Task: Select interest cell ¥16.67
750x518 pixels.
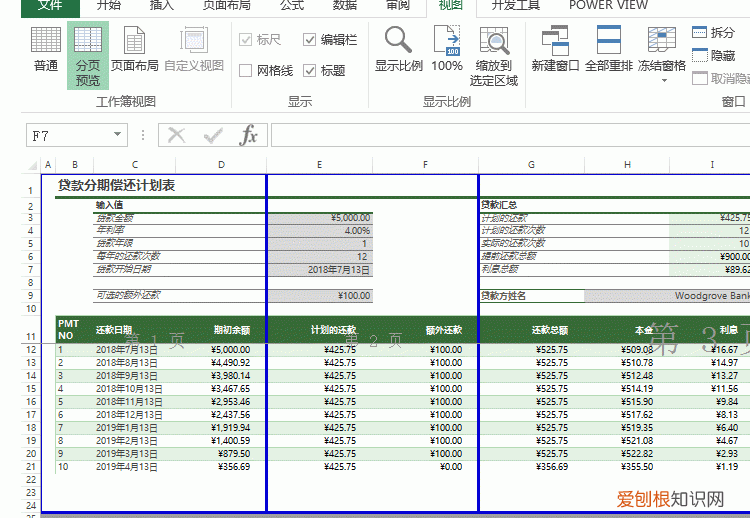Action: [x=724, y=350]
